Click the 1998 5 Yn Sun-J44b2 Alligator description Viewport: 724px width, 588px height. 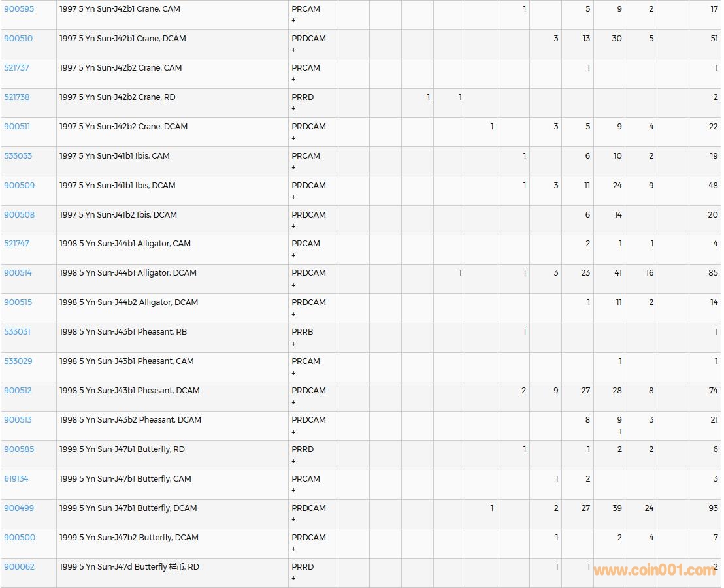click(x=129, y=302)
